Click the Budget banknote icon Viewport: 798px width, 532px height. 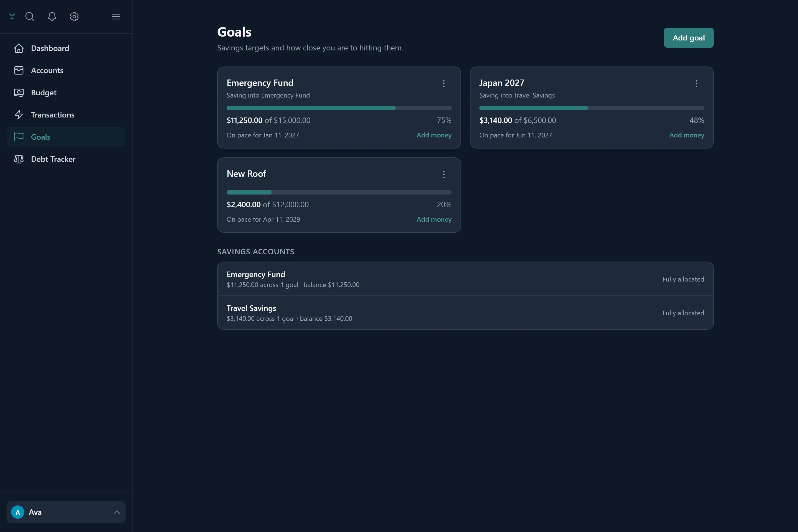tap(19, 93)
